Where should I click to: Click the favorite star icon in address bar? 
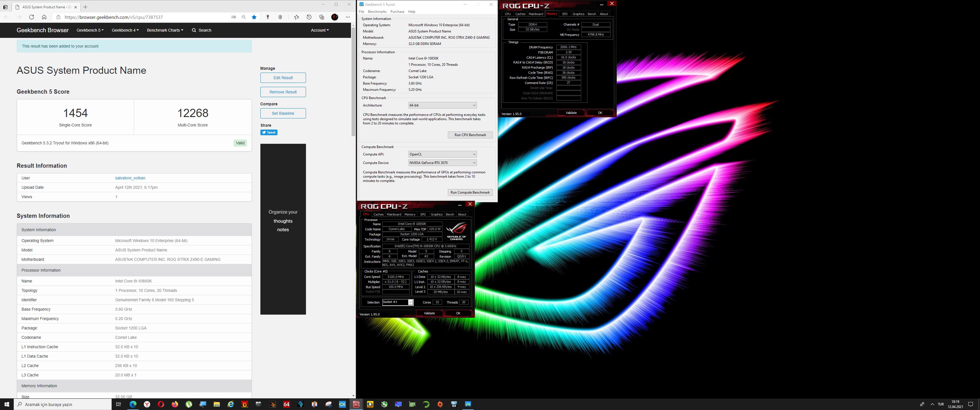[254, 17]
